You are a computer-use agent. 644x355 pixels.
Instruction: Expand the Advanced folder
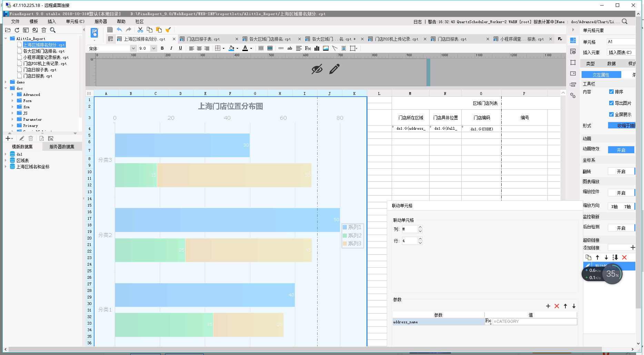coord(12,95)
